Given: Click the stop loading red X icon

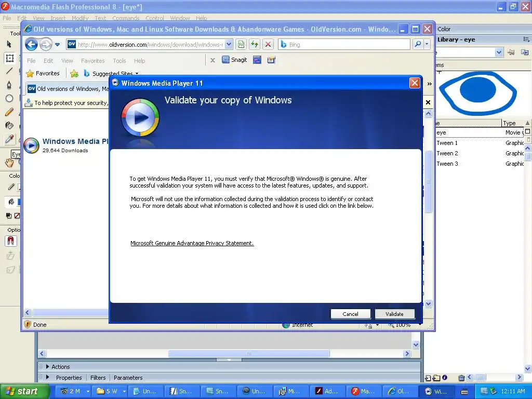Looking at the screenshot, I should (x=268, y=44).
